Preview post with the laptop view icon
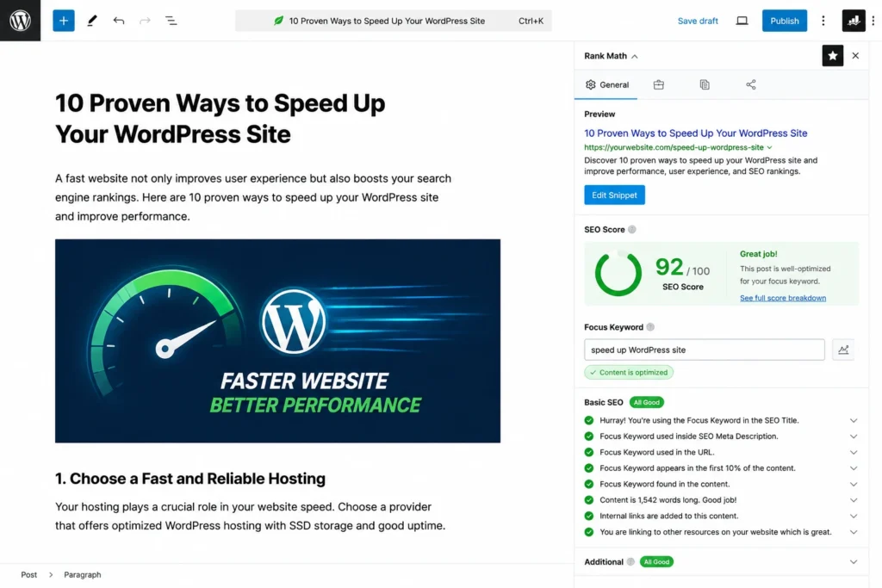The image size is (882, 588). click(742, 21)
